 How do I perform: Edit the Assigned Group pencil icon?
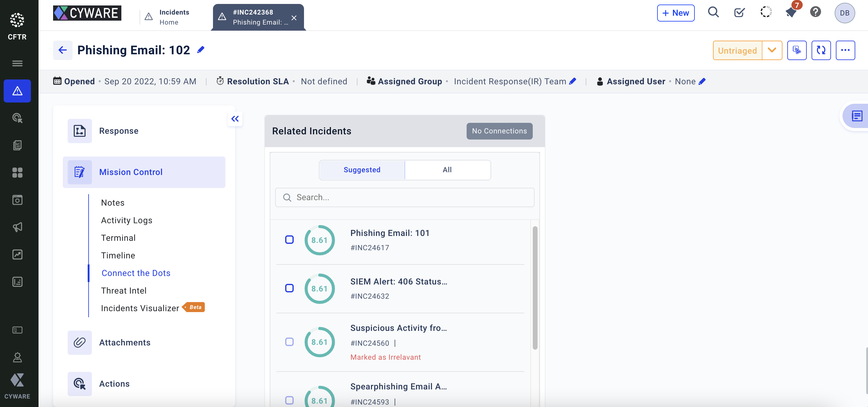(572, 81)
